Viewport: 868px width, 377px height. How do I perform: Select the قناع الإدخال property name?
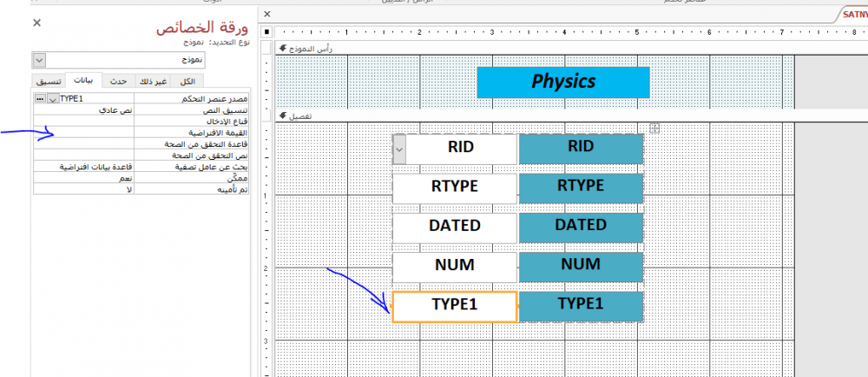coord(192,121)
